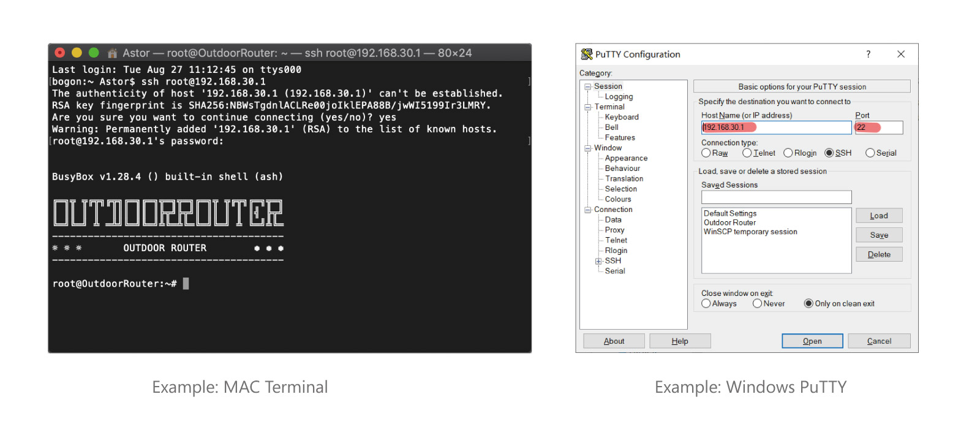Collapse the Session category tree node
This screenshot has width=980, height=424.
click(x=588, y=87)
